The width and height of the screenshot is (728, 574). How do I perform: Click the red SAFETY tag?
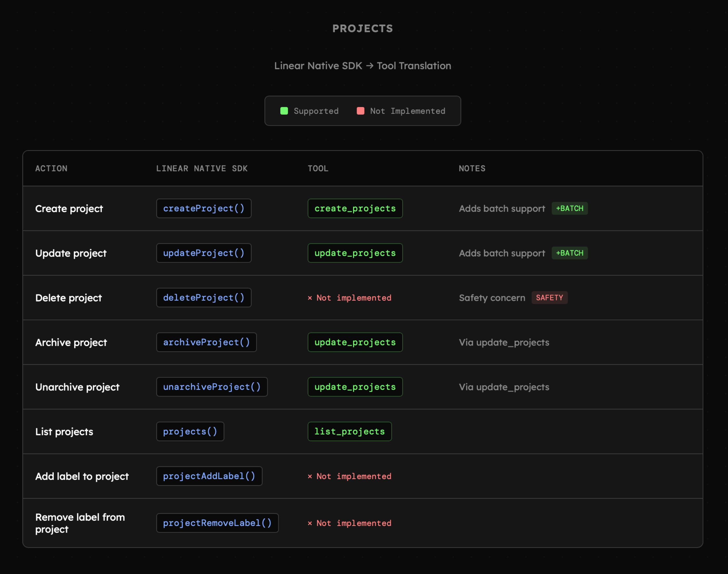(x=549, y=298)
